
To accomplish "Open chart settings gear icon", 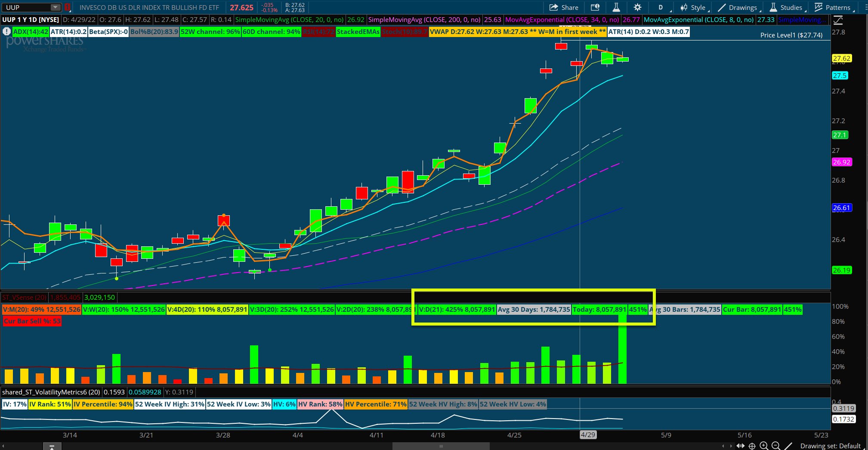I will [x=637, y=7].
